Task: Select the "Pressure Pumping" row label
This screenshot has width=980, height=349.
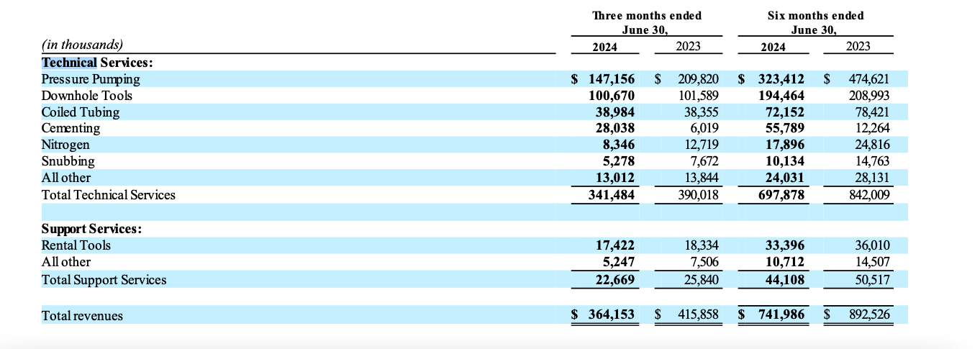Action: [x=91, y=79]
